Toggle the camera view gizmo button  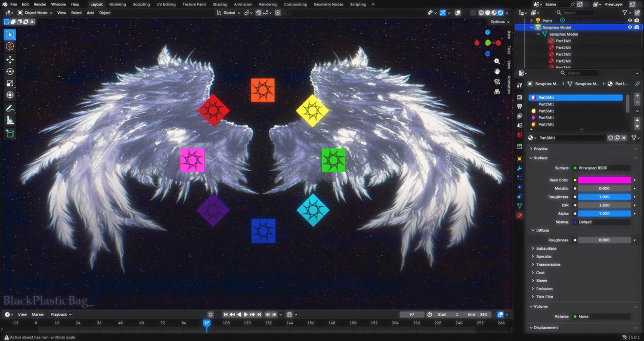click(x=497, y=81)
